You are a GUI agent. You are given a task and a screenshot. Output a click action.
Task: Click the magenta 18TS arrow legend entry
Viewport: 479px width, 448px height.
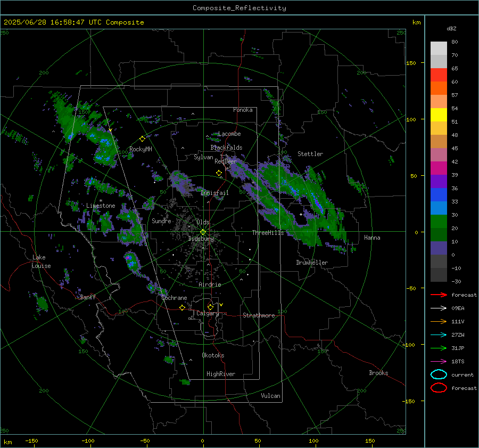(439, 362)
